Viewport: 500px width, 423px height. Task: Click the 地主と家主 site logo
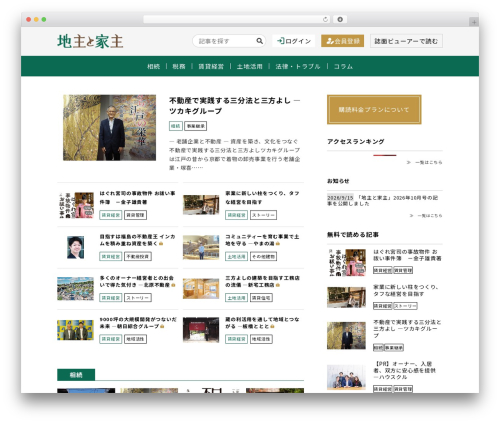pyautogui.click(x=90, y=41)
